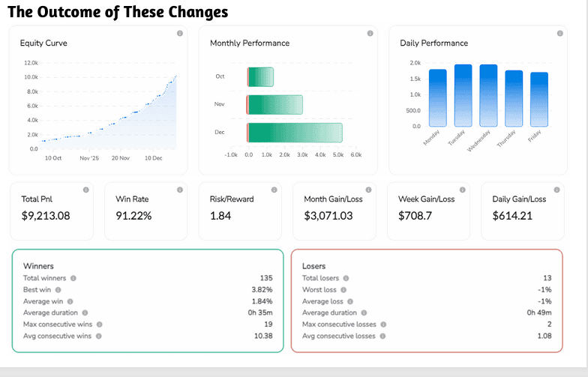Select the Friday daily performance bar

(539, 99)
